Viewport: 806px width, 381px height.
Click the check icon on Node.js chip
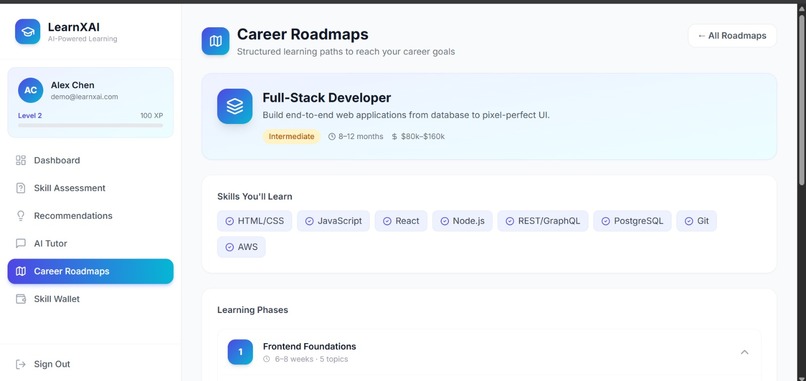click(x=445, y=221)
